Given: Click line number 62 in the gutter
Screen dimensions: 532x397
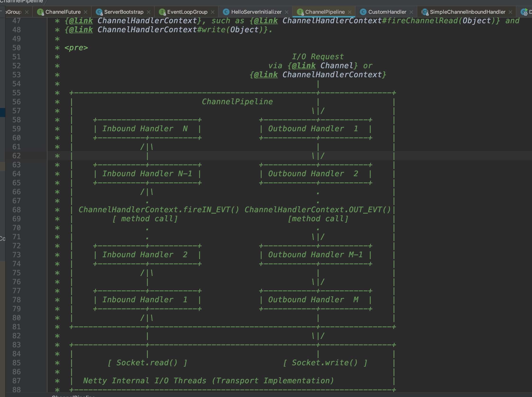Looking at the screenshot, I should tap(17, 156).
